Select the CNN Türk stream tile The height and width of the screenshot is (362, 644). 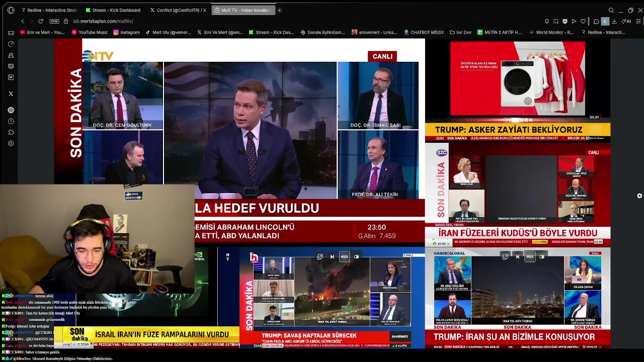[x=518, y=90]
